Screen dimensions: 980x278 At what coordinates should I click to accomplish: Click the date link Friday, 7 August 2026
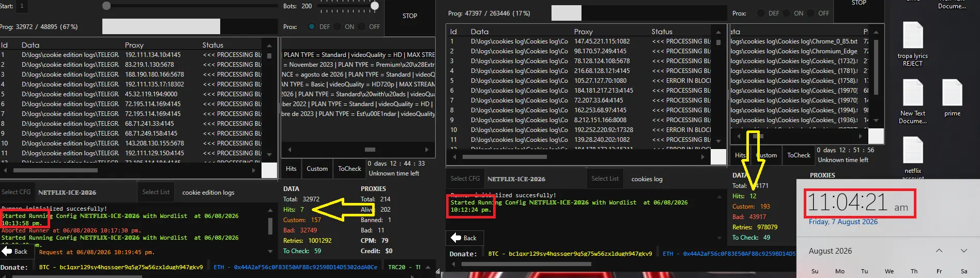point(843,222)
